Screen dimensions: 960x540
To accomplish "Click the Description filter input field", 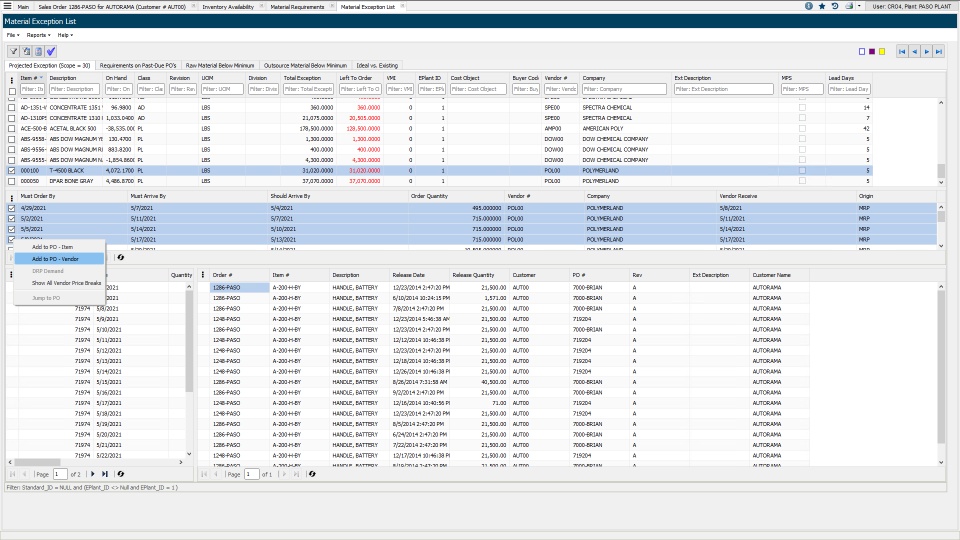I will (73, 89).
